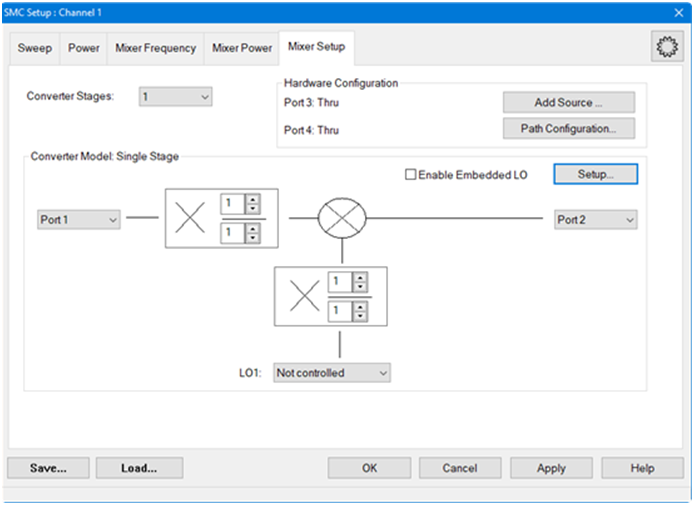Open the Port 1 input dropdown
The image size is (694, 505).
click(x=79, y=220)
